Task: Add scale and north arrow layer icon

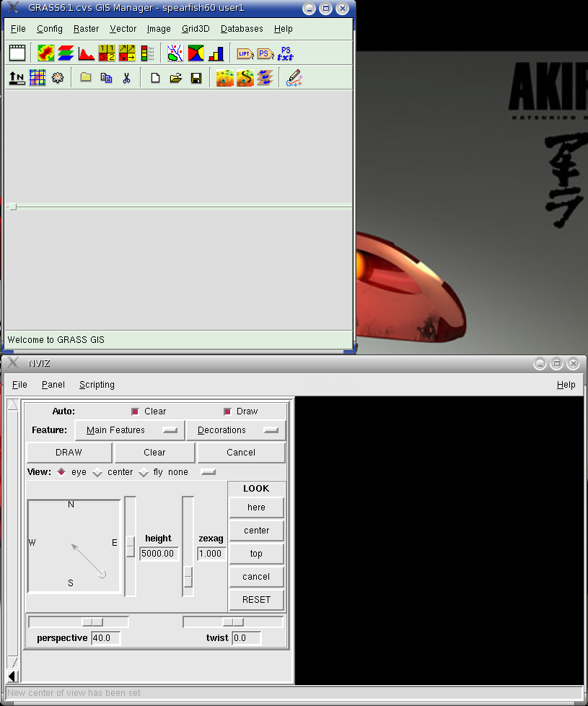Action: pyautogui.click(x=17, y=78)
